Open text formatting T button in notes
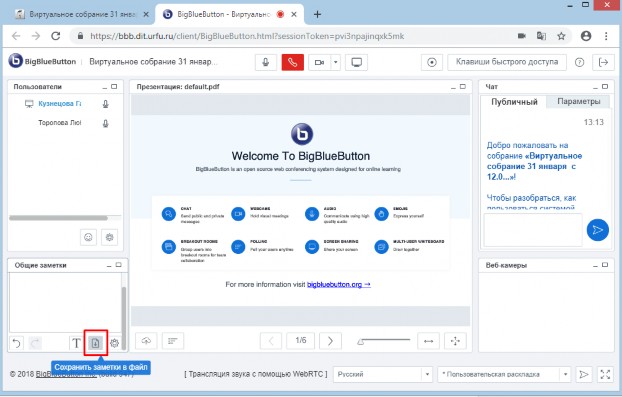Screen dimensions: 622x397 tap(76, 343)
